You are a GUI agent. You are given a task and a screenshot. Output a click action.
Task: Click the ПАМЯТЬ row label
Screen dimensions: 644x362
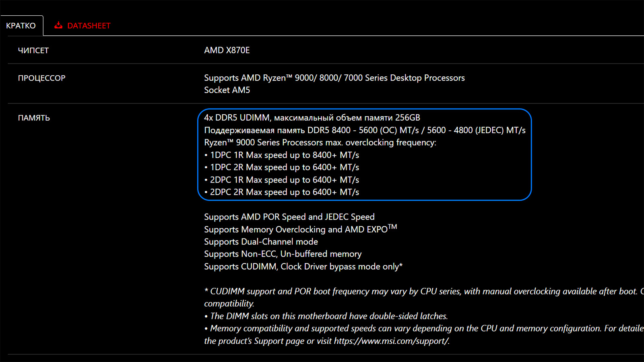[34, 118]
